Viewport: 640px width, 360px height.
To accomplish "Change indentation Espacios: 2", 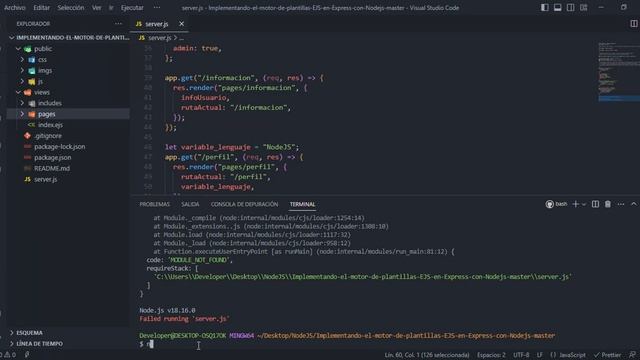I will pos(491,355).
